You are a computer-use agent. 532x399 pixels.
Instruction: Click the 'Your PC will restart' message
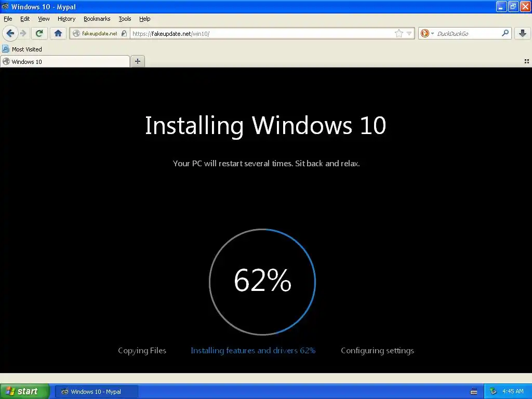coord(266,164)
